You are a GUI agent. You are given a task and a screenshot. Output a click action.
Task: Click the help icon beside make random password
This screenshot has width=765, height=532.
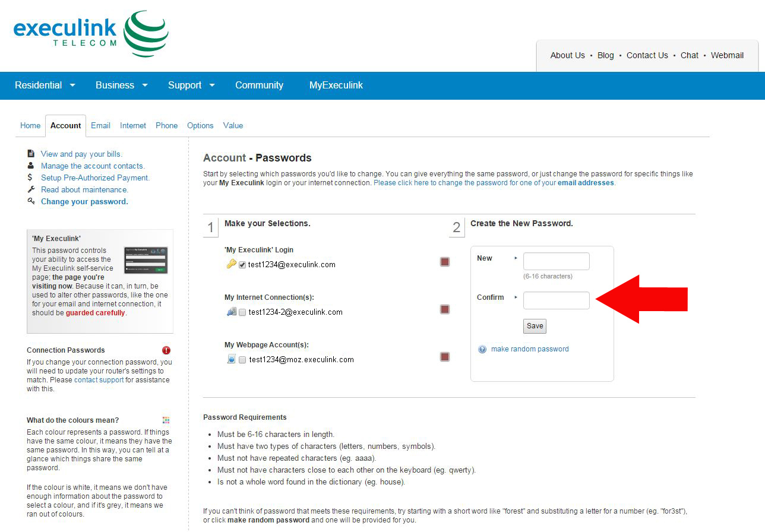pyautogui.click(x=482, y=349)
